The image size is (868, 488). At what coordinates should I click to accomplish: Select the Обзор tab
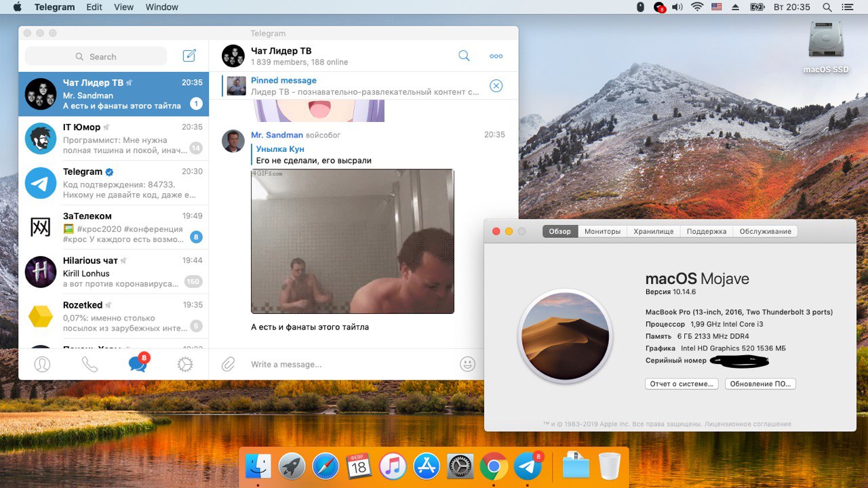coord(560,231)
